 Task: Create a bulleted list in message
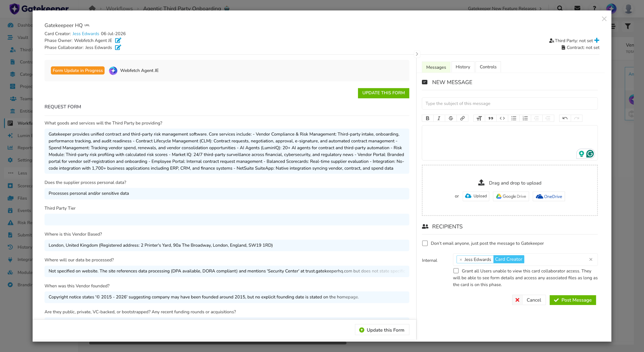pyautogui.click(x=514, y=118)
